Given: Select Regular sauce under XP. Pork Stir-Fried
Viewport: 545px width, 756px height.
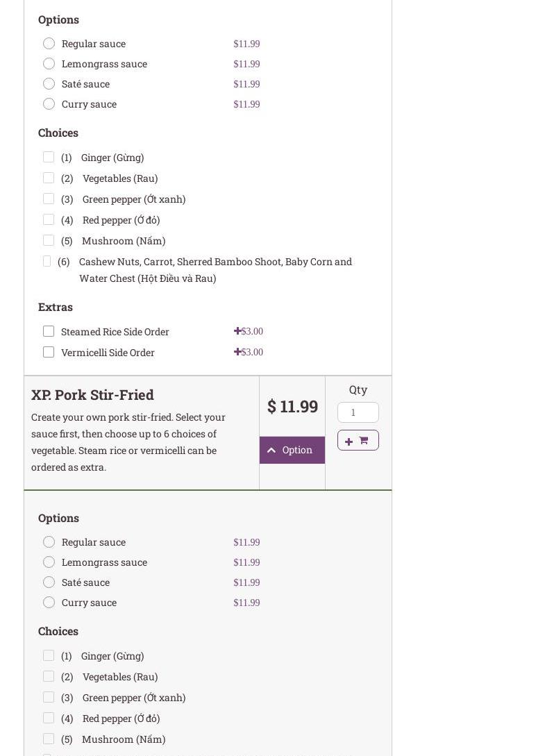Looking at the screenshot, I should point(49,542).
